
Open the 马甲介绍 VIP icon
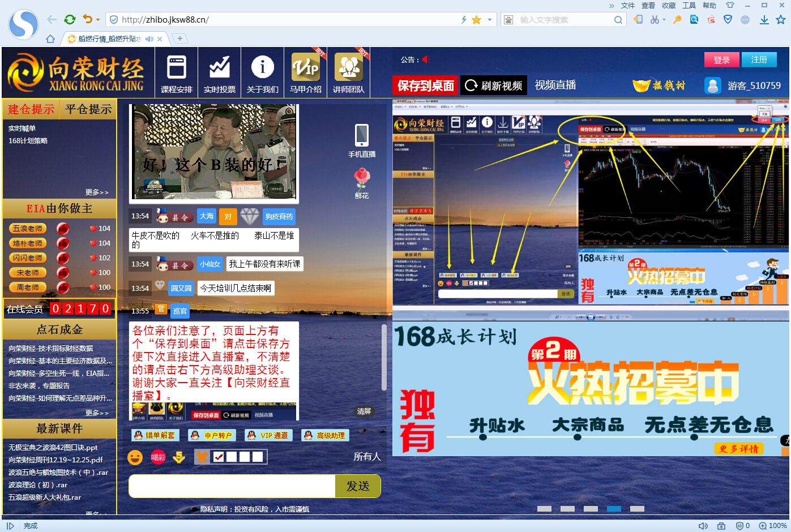tap(306, 67)
